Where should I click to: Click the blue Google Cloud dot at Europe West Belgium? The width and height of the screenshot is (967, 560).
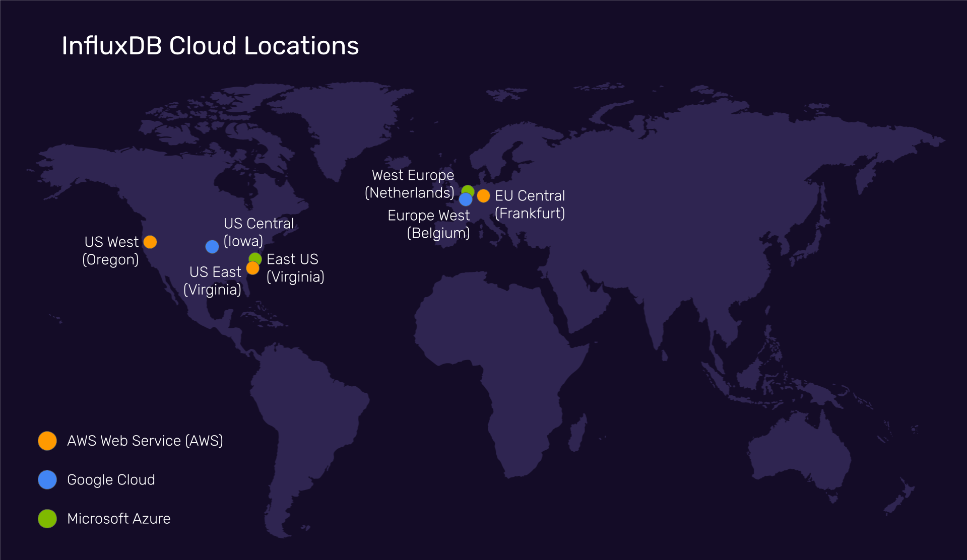pyautogui.click(x=466, y=199)
